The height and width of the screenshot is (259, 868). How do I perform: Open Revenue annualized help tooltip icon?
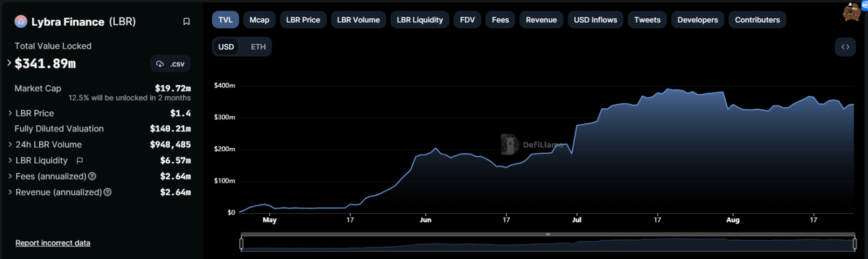click(x=108, y=192)
